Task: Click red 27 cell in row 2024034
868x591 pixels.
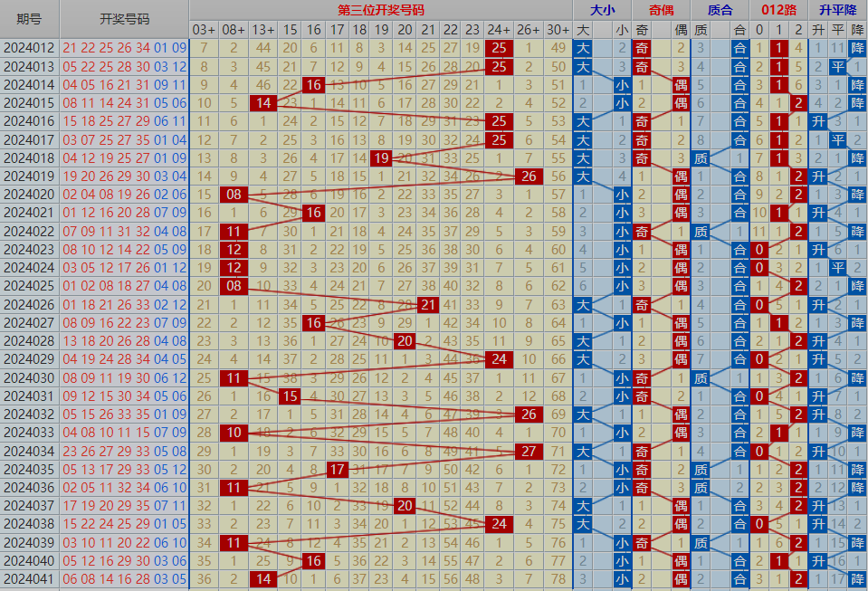Action: pos(529,452)
